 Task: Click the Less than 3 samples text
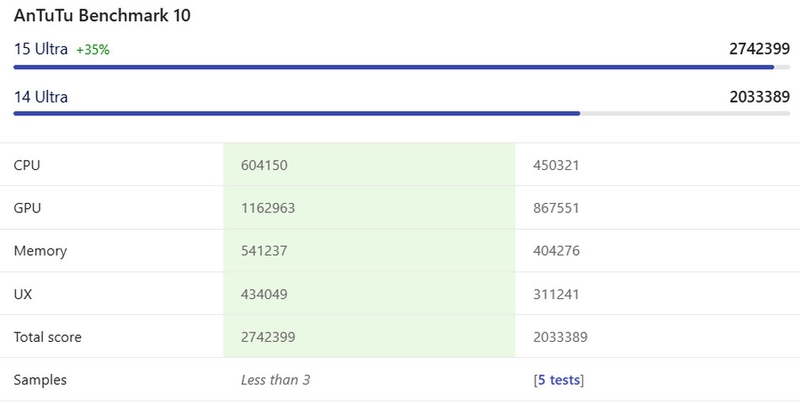click(276, 380)
